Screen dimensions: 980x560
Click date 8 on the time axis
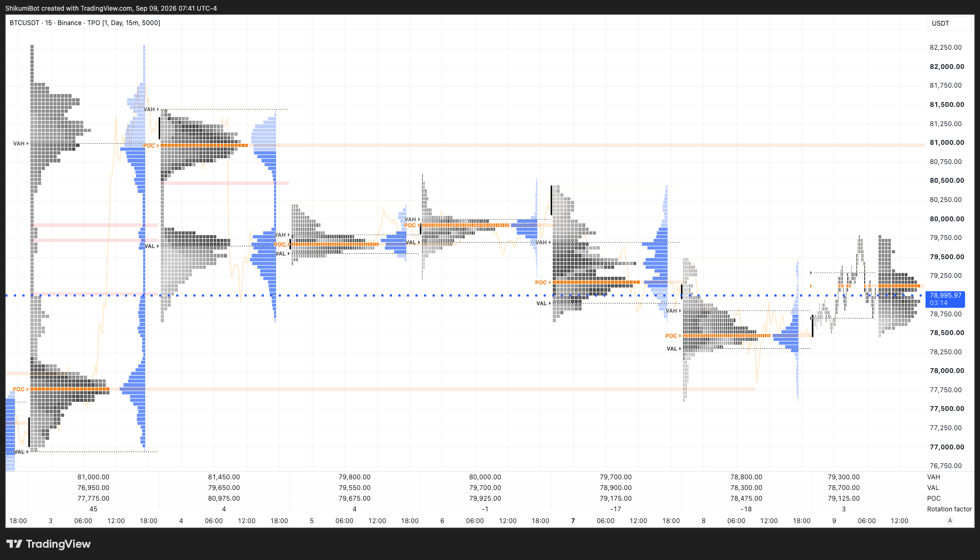(x=703, y=520)
